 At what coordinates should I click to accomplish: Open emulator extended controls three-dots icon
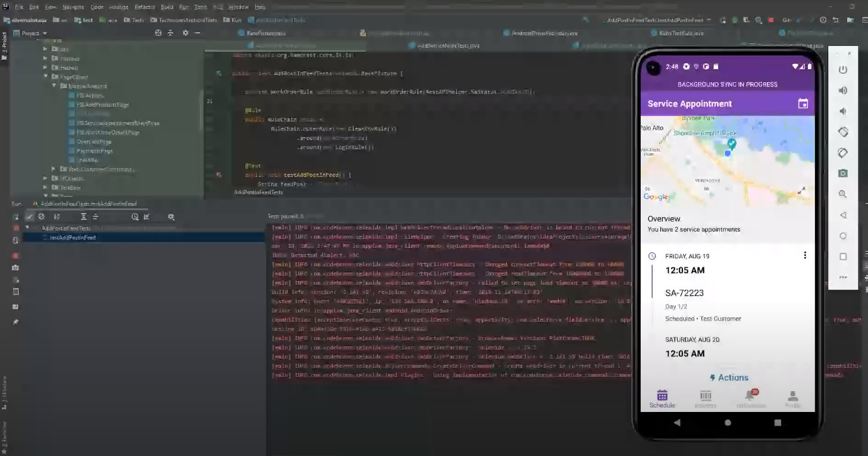(842, 277)
